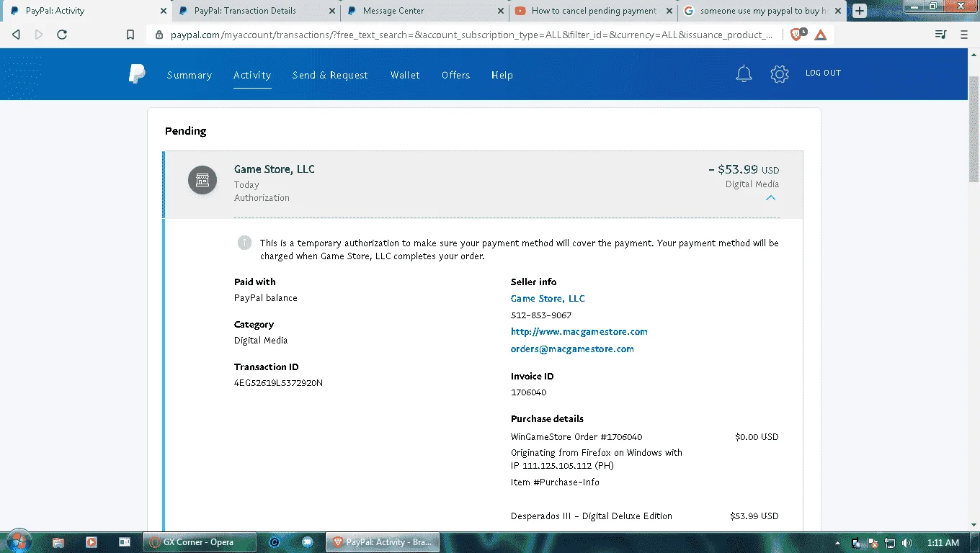This screenshot has width=980, height=553.
Task: Switch to PayPal: Transaction Details tab
Action: point(256,11)
